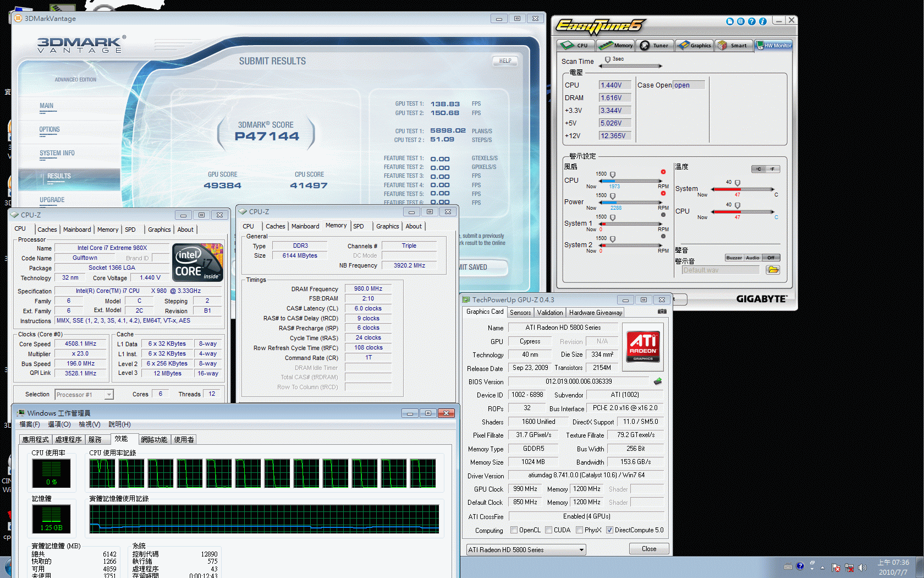Switch to EasyTune6 Smart tab
924x578 pixels.
coord(733,46)
